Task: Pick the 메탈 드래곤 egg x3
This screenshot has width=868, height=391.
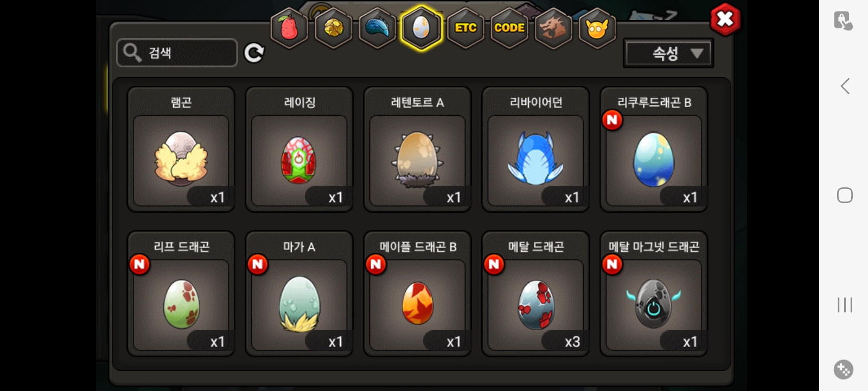Action: coord(535,294)
